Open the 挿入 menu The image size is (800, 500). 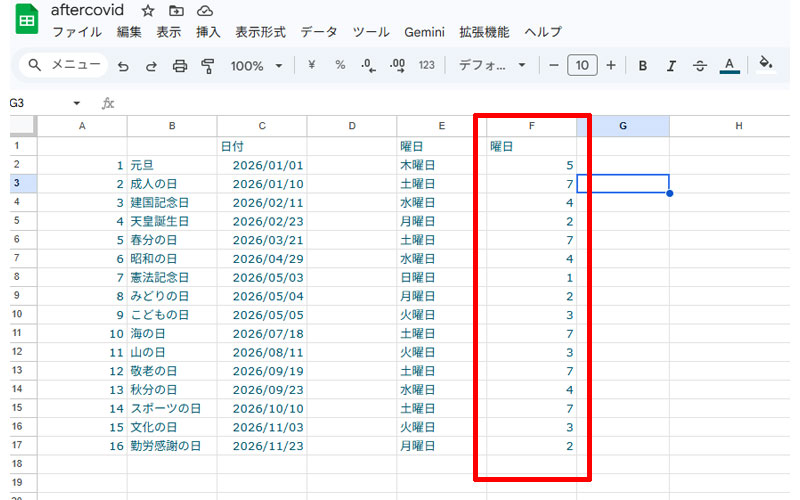coord(208,32)
